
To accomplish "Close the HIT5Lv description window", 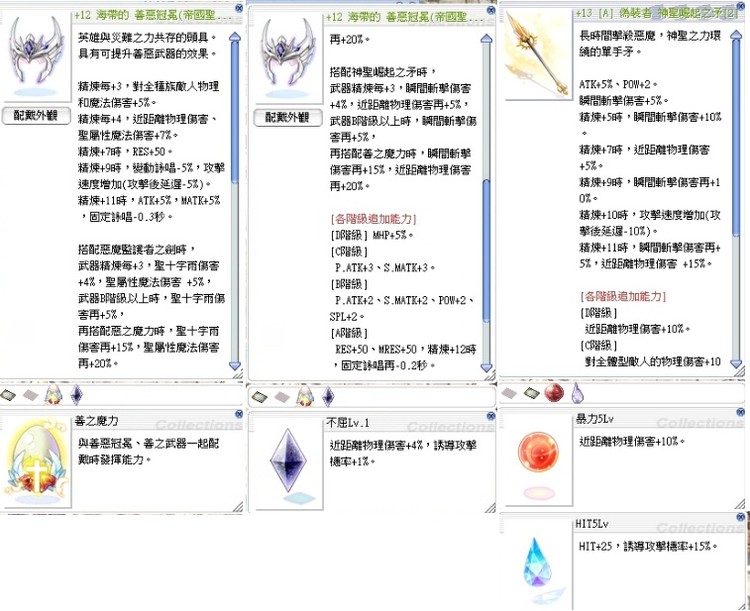I will [742, 517].
